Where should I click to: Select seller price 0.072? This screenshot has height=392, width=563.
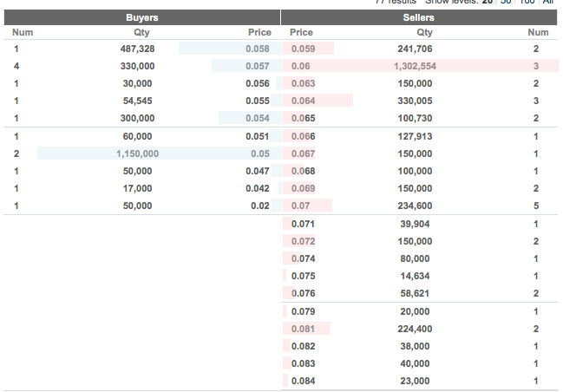click(304, 241)
